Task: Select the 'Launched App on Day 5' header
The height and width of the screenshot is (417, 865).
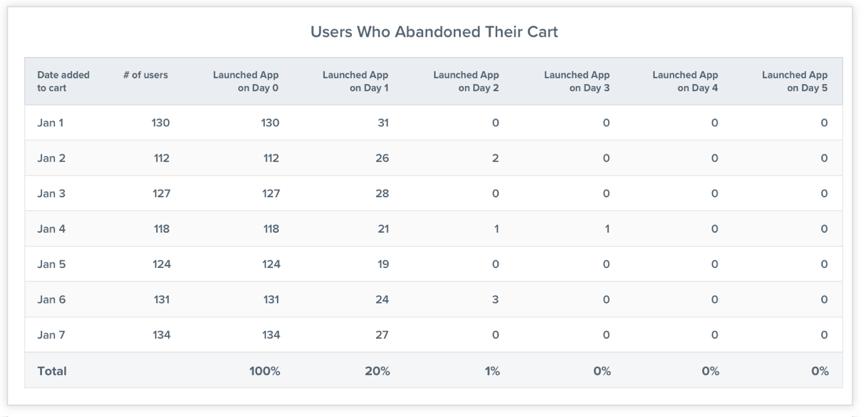Action: [795, 81]
